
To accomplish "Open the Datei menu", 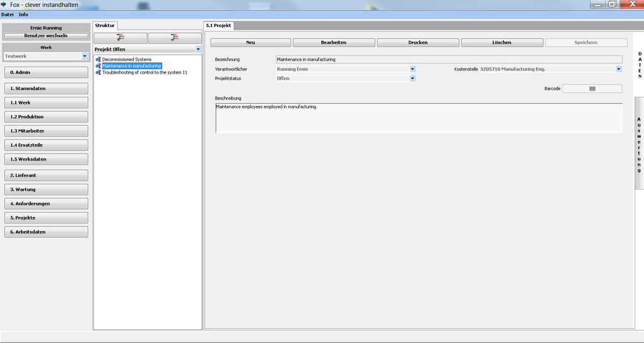I will (x=8, y=14).
